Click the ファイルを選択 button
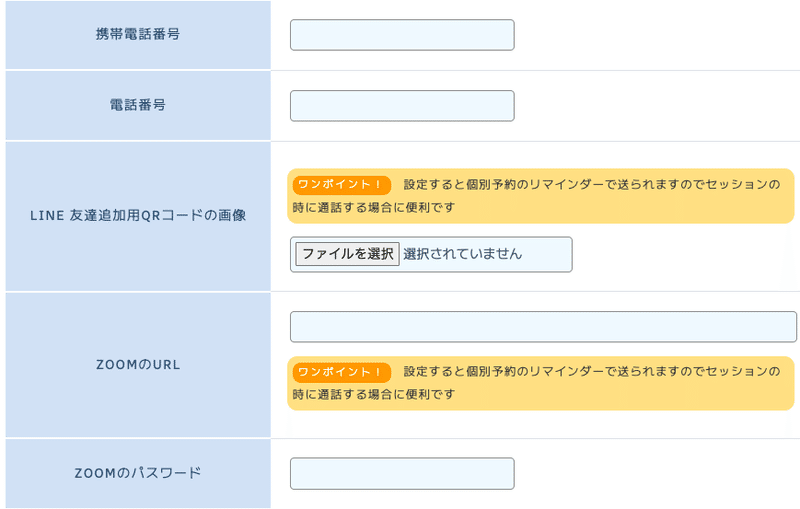Image resolution: width=800 pixels, height=509 pixels. 347,254
